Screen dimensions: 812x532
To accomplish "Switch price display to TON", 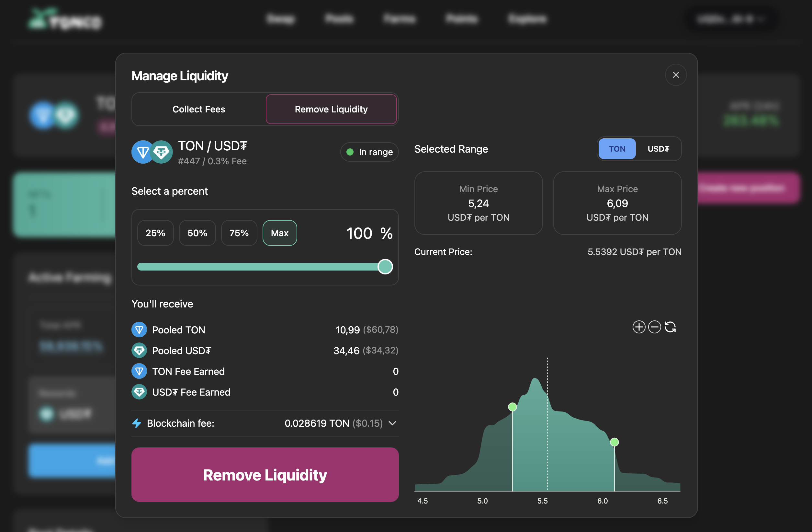I will tap(617, 149).
